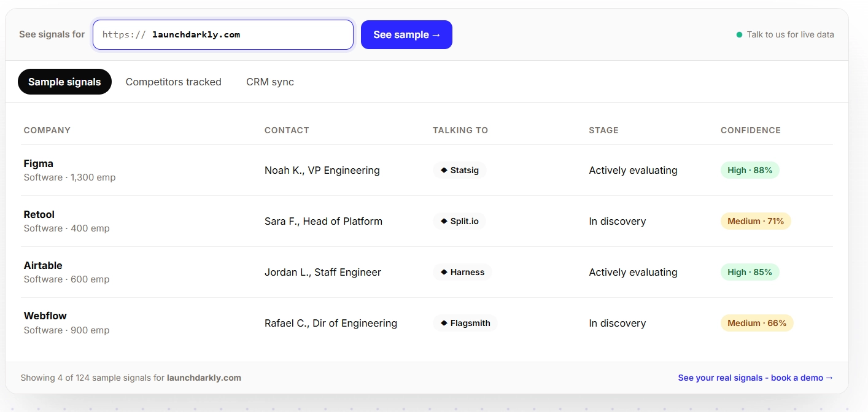
Task: Click the Contact column header
Action: 287,130
